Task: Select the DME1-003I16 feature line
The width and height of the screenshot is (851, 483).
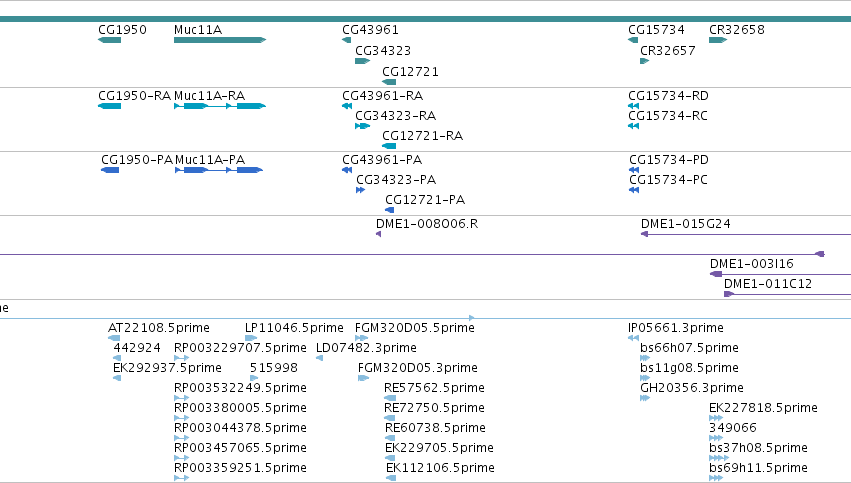Action: pos(780,274)
